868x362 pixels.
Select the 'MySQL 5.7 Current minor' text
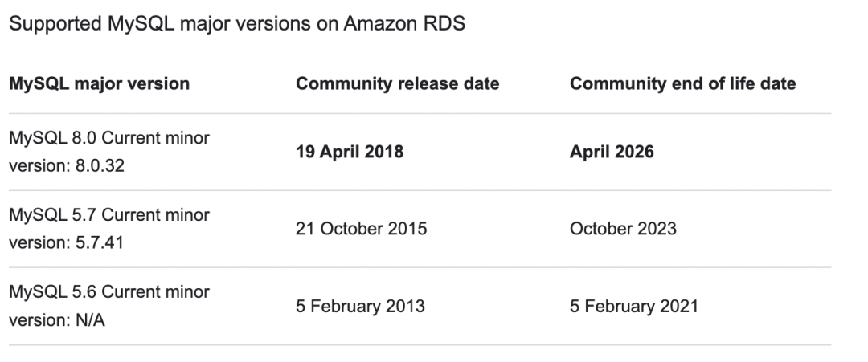click(x=109, y=215)
